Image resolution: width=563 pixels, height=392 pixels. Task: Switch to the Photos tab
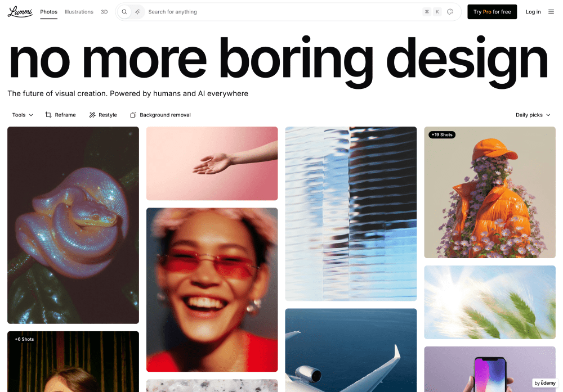tap(49, 12)
